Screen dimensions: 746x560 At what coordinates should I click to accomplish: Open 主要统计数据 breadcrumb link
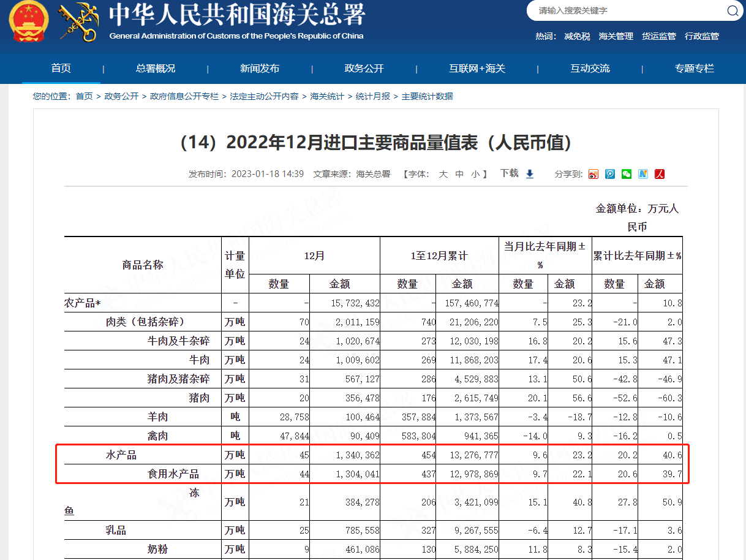(x=428, y=96)
